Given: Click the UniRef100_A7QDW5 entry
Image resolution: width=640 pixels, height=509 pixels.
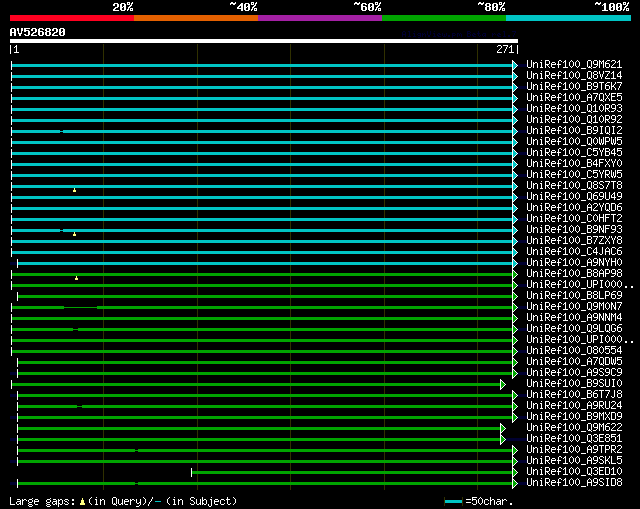Looking at the screenshot, I should (x=574, y=362).
